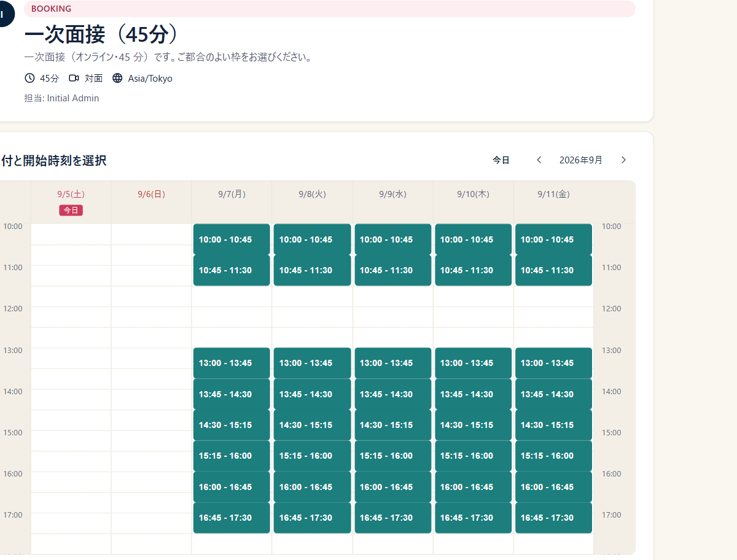The image size is (737, 560).
Task: Click the 2026年9月 month label
Action: 581,160
